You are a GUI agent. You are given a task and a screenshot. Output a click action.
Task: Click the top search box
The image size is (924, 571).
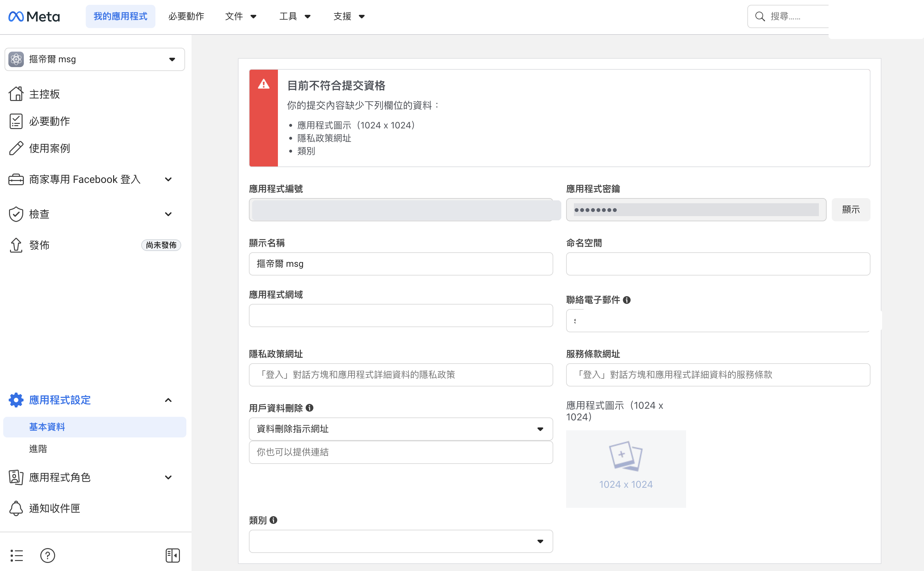point(789,16)
